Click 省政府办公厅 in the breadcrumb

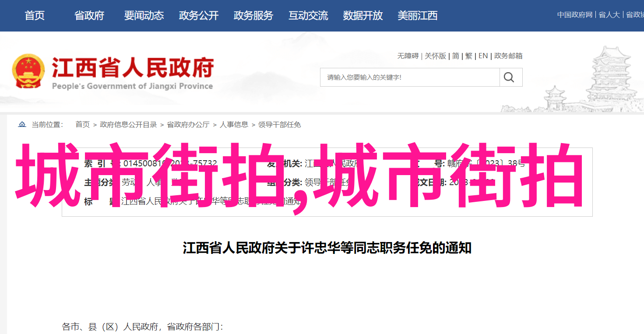tap(188, 125)
